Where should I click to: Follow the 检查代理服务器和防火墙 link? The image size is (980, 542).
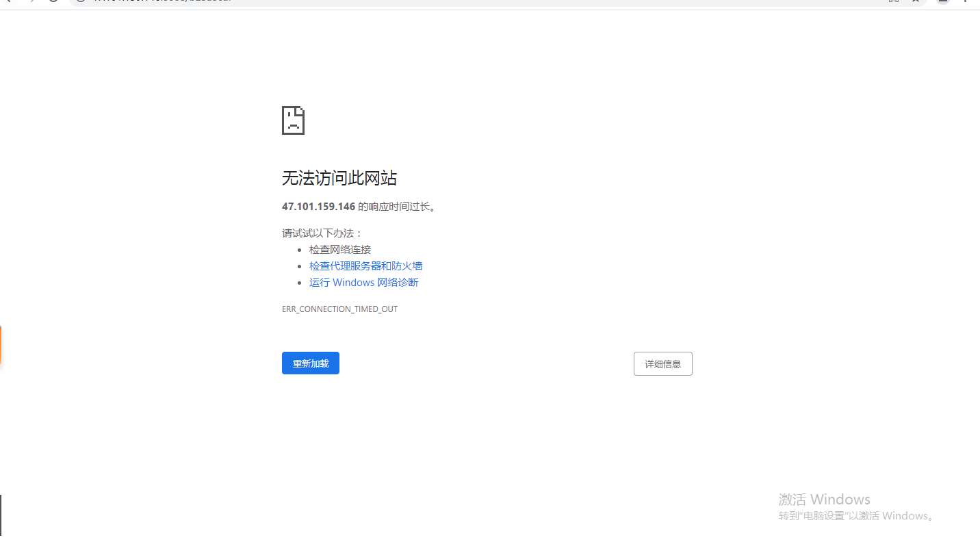tap(365, 266)
